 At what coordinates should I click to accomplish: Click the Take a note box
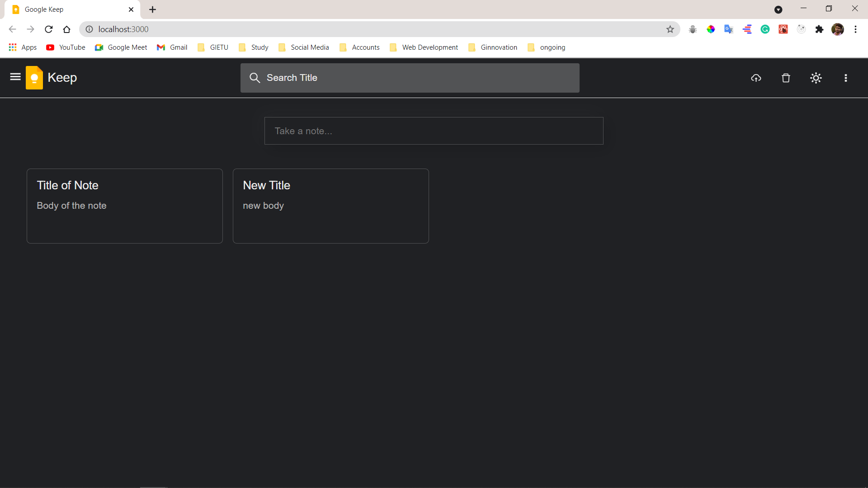[434, 131]
